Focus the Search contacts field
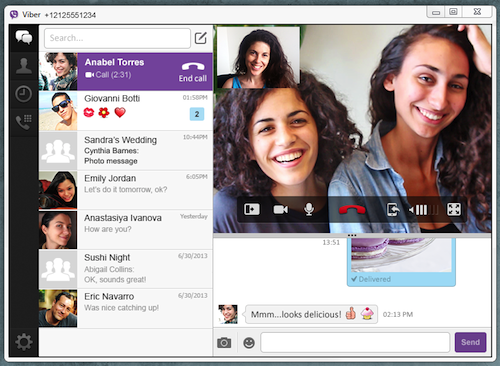Viewport: 500px width, 366px height. click(117, 38)
